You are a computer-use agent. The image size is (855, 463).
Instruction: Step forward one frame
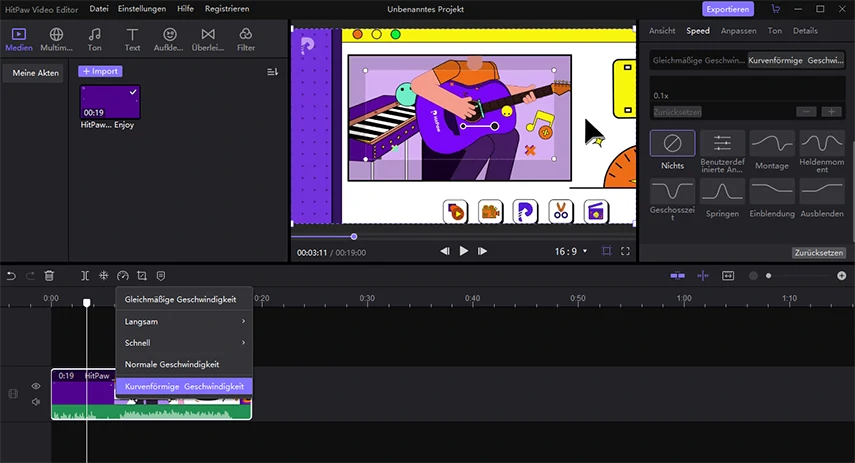pos(482,251)
